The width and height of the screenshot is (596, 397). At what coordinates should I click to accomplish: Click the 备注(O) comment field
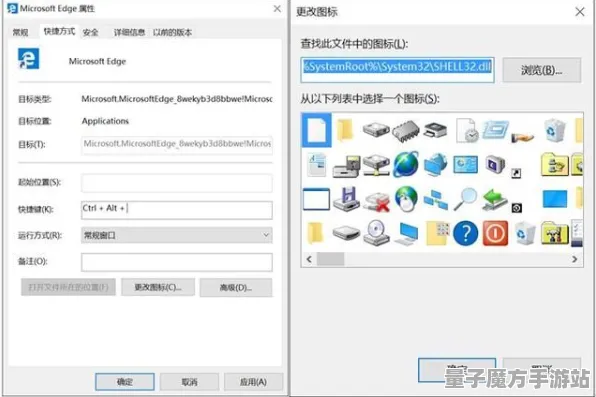click(x=177, y=262)
